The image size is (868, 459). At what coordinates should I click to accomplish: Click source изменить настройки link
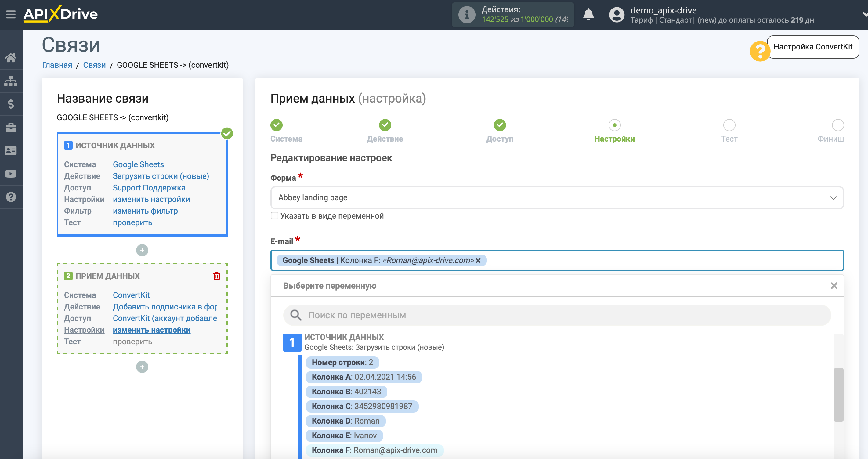pyautogui.click(x=151, y=200)
